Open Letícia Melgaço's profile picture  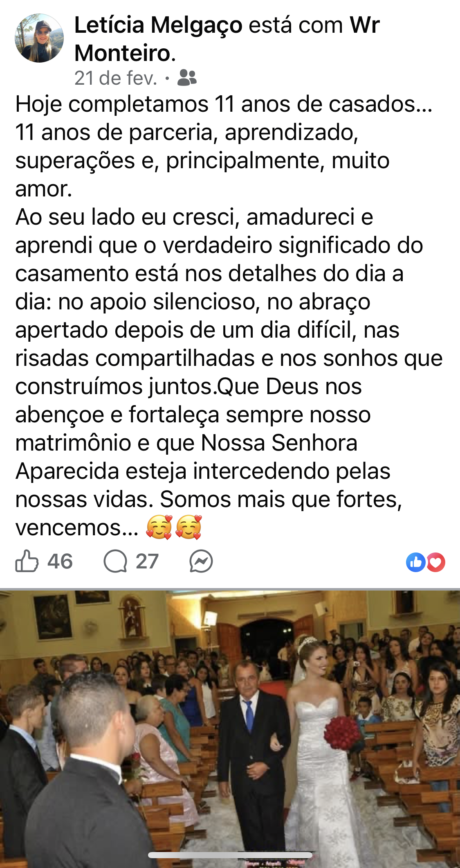tap(39, 38)
